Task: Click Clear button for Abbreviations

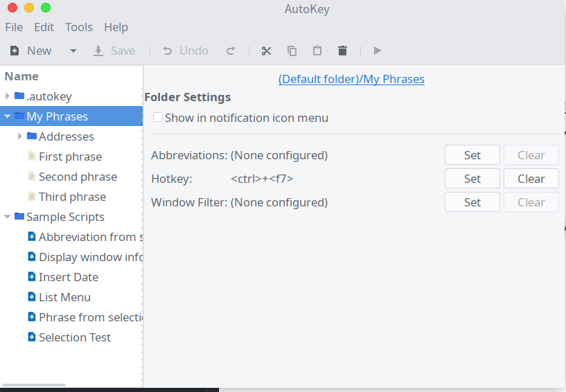Action: (531, 155)
